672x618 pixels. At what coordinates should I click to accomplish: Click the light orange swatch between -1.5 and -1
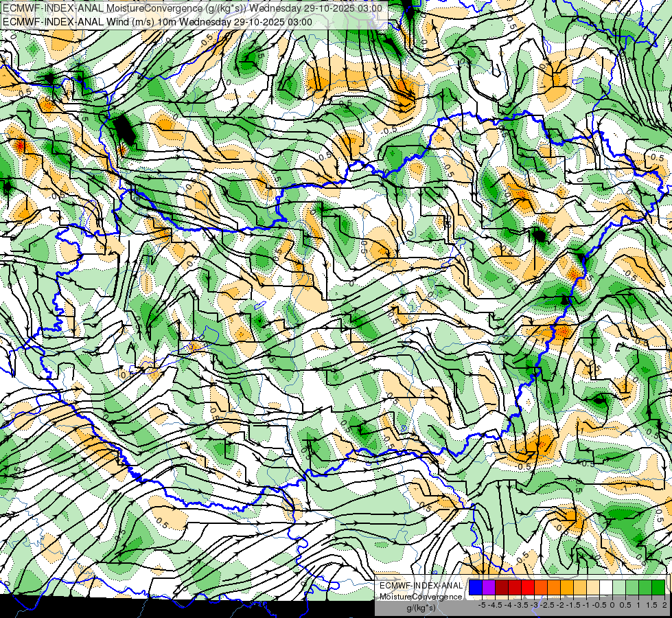580,588
